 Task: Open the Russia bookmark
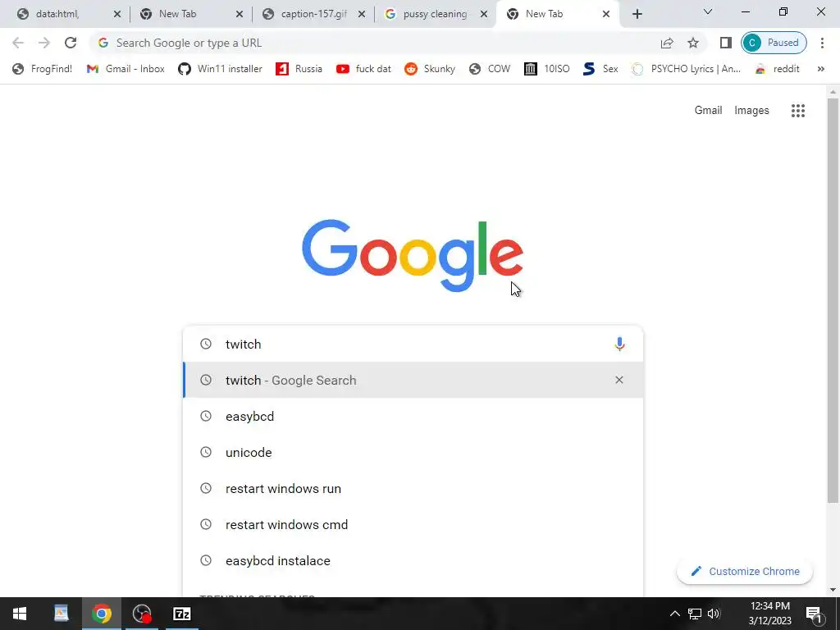click(299, 69)
